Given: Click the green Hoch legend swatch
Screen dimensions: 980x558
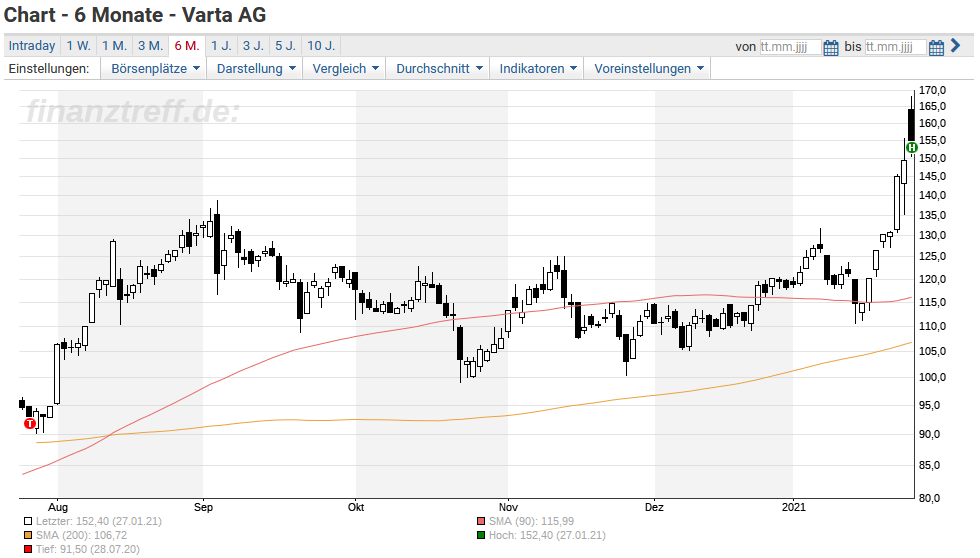Looking at the screenshot, I should coord(481,536).
